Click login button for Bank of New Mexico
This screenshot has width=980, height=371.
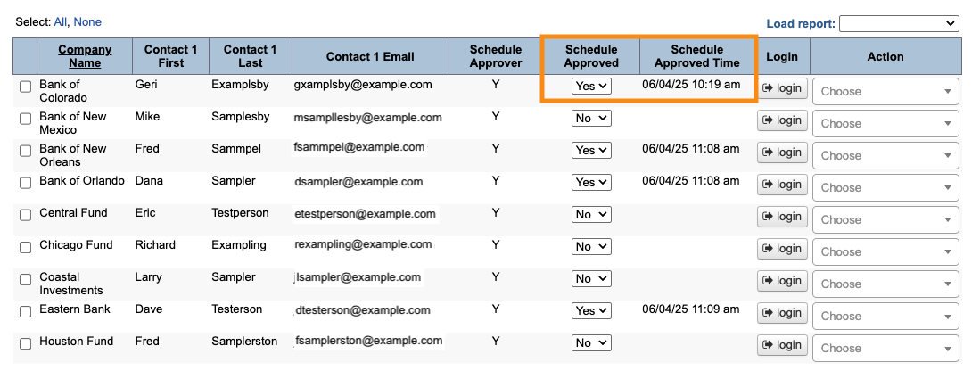pyautogui.click(x=782, y=120)
